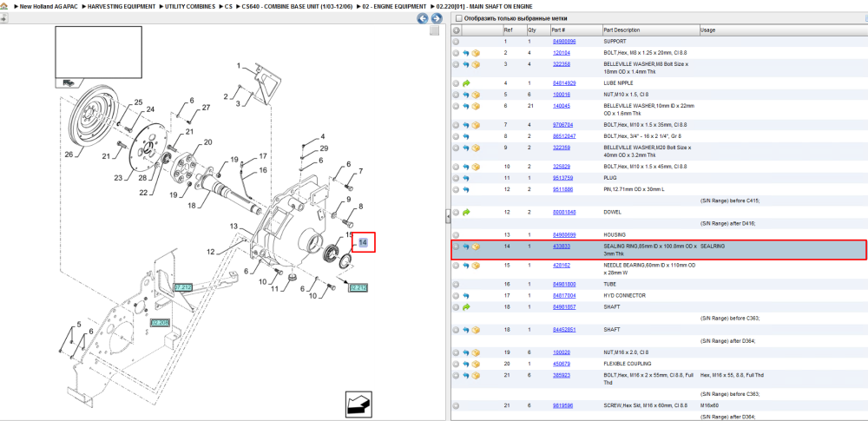Open 'UTILITY COMBINES' breadcrumb
Screen dimensions: 868x421
click(190, 7)
